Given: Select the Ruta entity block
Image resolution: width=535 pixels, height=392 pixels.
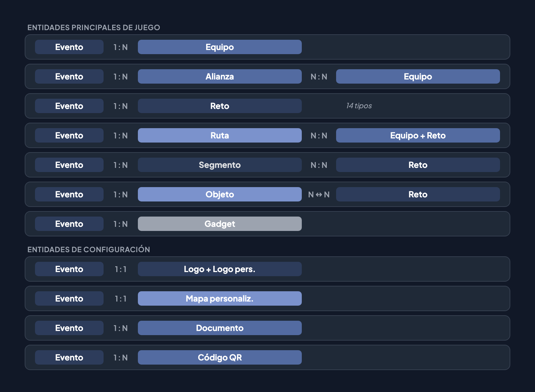Looking at the screenshot, I should (x=219, y=135).
